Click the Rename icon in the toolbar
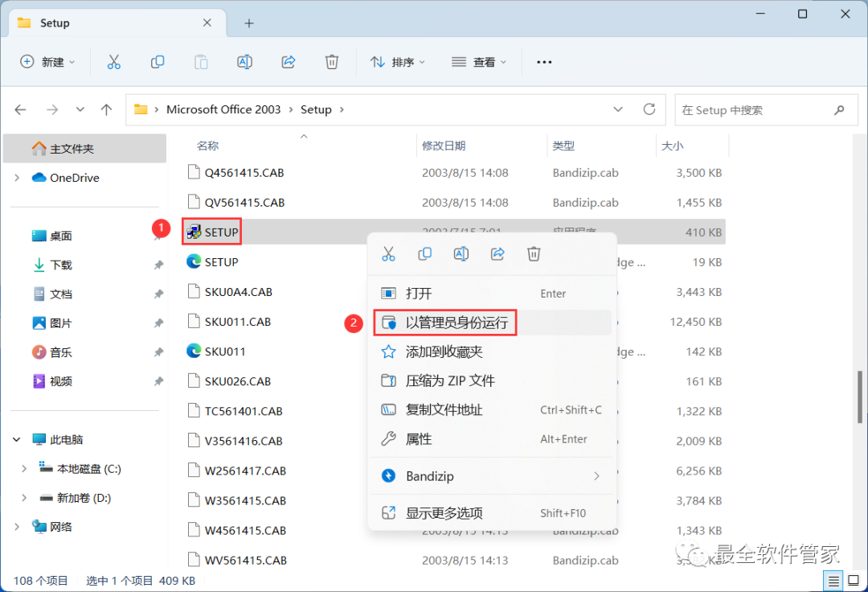Screen dimensions: 868x592 pos(244,62)
